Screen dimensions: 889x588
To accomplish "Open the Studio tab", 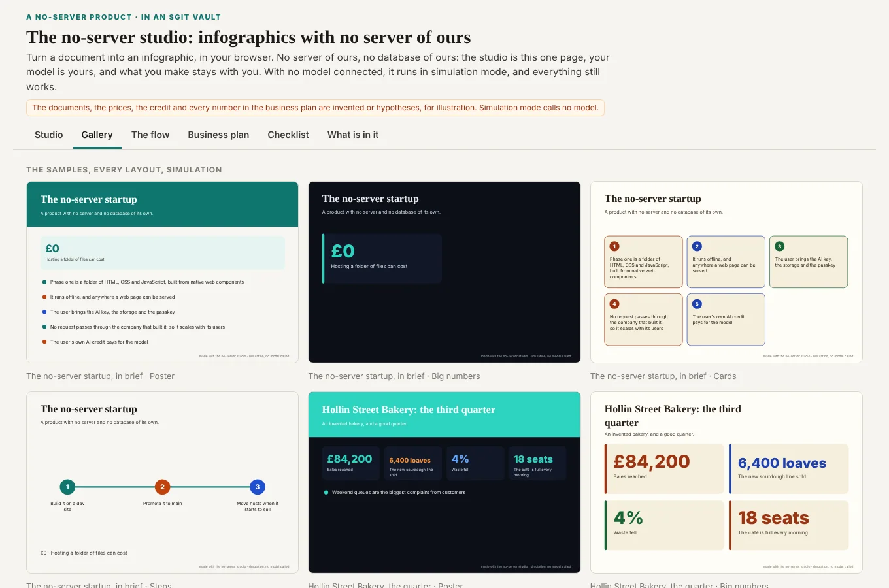I will (49, 135).
